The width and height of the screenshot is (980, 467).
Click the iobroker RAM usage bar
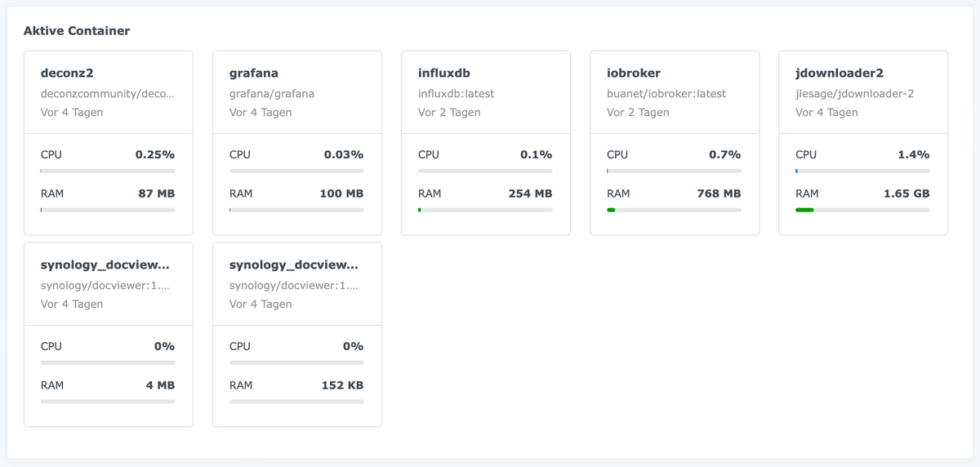(674, 210)
